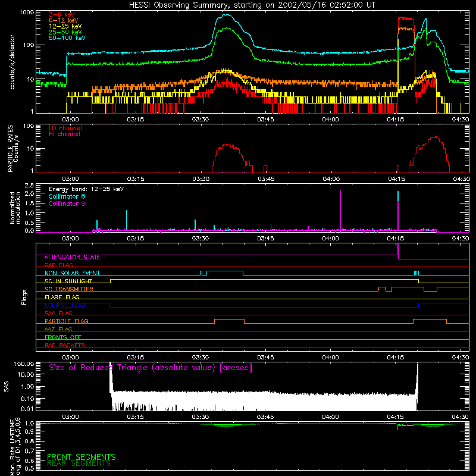The width and height of the screenshot is (476, 476).
Task: Select the FRONT SEGMENTS legend label
Action: [x=82, y=457]
